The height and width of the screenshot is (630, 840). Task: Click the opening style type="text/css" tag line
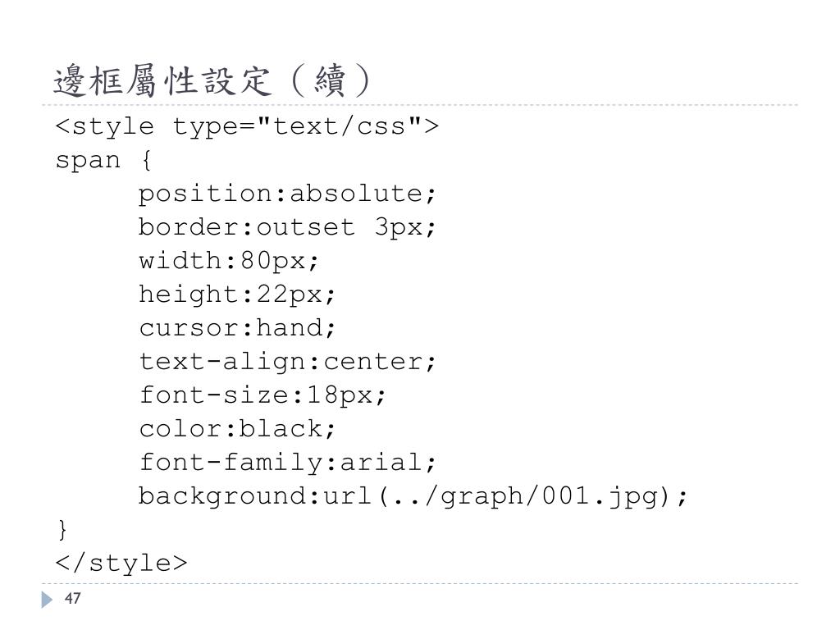(247, 127)
